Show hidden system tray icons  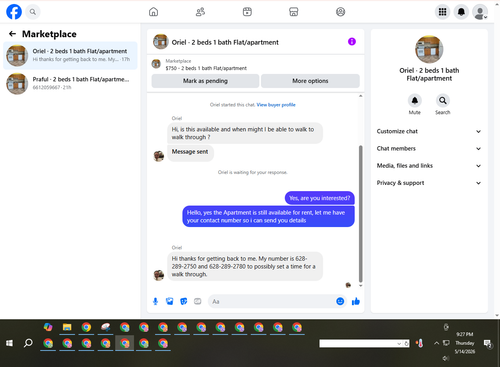(x=436, y=343)
